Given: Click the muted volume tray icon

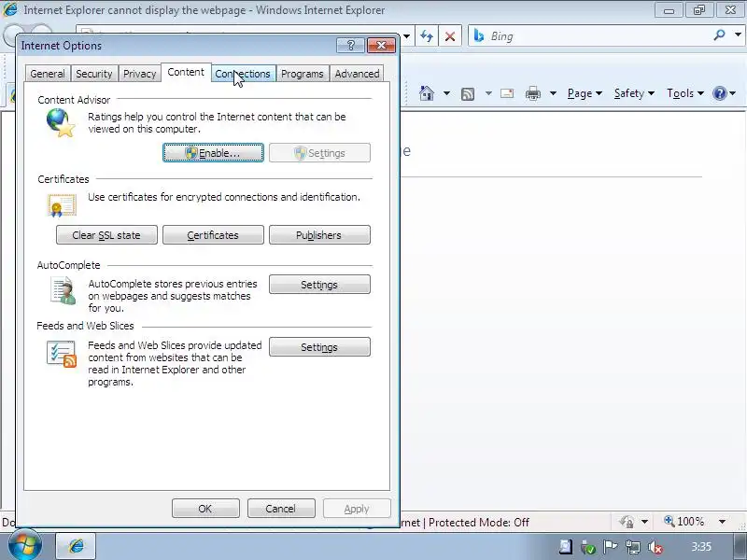Looking at the screenshot, I should tap(655, 548).
